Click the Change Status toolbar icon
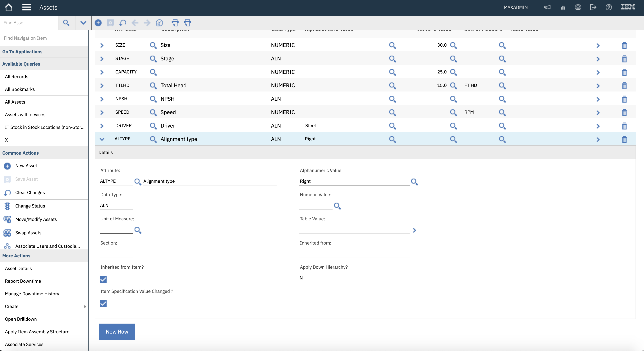 point(159,23)
